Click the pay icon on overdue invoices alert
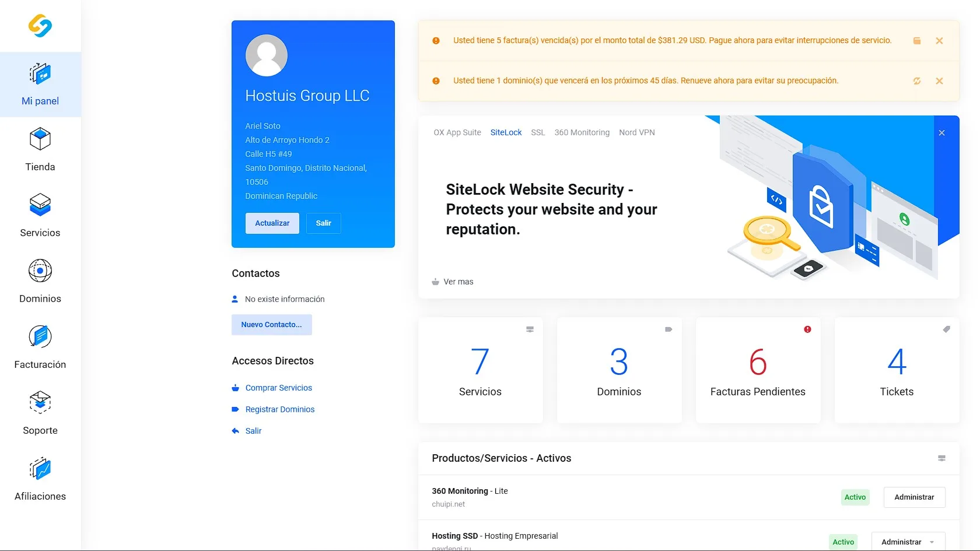This screenshot has height=551, width=980. pyautogui.click(x=917, y=41)
